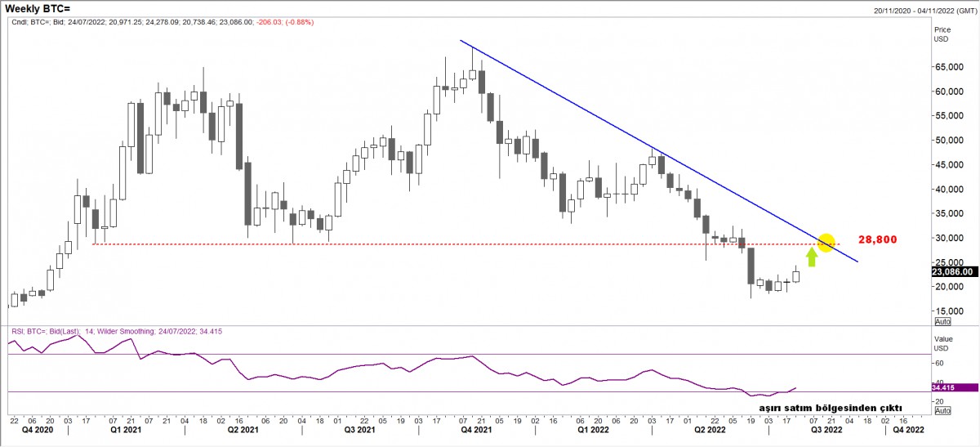The height and width of the screenshot is (447, 980).
Task: Select Q1 2021 on the time axis
Action: click(127, 429)
